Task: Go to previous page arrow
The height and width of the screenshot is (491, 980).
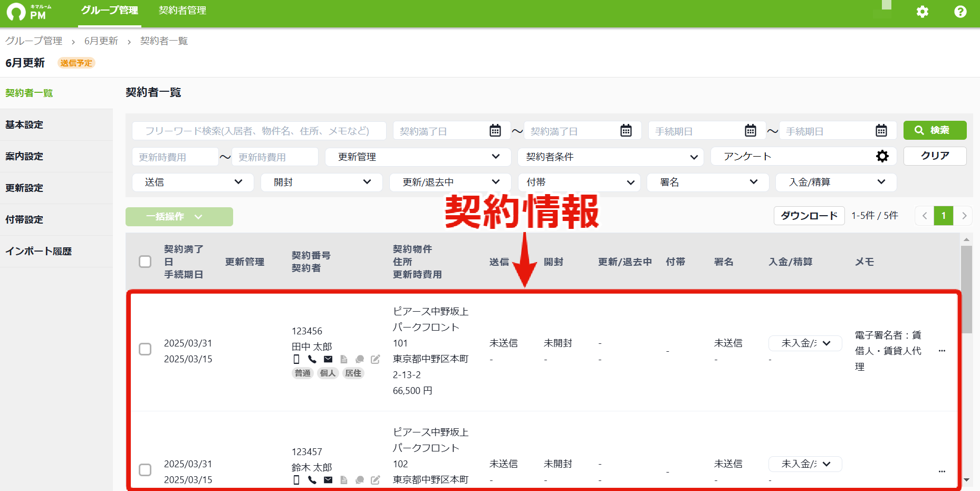Action: 924,216
